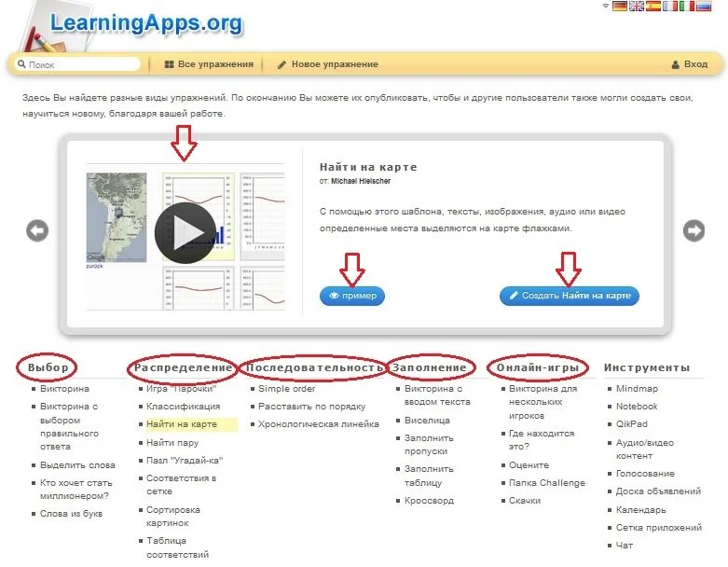Open Голосование tool
Image resolution: width=728 pixels, height=567 pixels.
tap(645, 474)
